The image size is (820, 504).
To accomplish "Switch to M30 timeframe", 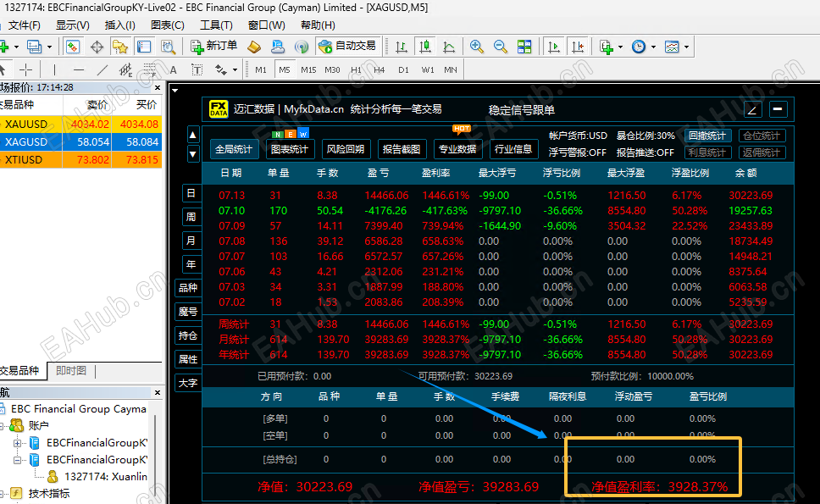I will [332, 70].
